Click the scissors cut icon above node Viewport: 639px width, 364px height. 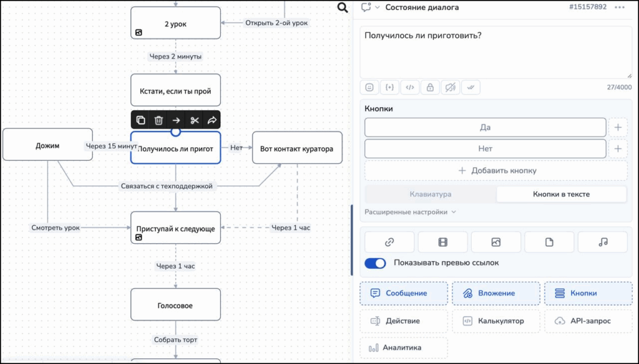[195, 120]
